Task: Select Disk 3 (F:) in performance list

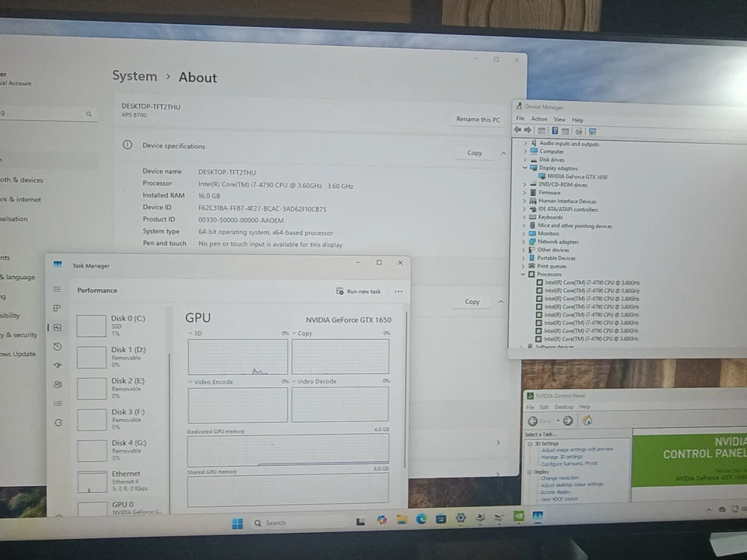Action: (120, 419)
